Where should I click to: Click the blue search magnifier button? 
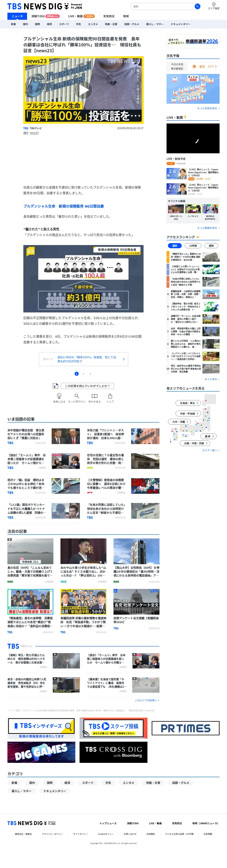(197, 6)
